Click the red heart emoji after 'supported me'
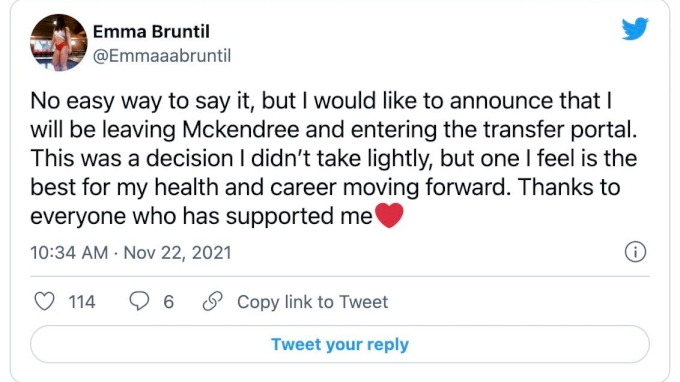The height and width of the screenshot is (382, 680). point(389,215)
